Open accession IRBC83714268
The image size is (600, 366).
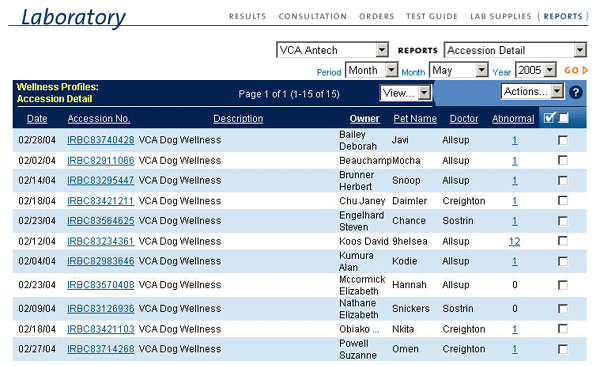[101, 349]
